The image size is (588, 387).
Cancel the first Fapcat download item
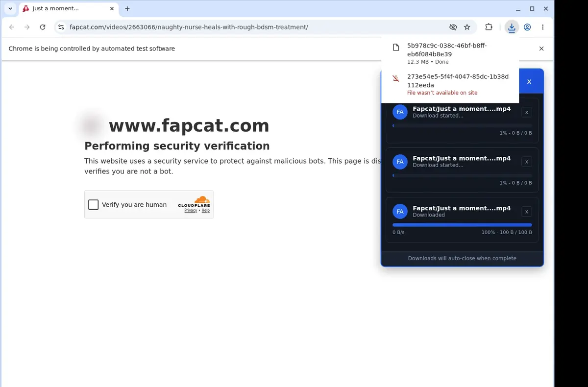click(x=526, y=112)
